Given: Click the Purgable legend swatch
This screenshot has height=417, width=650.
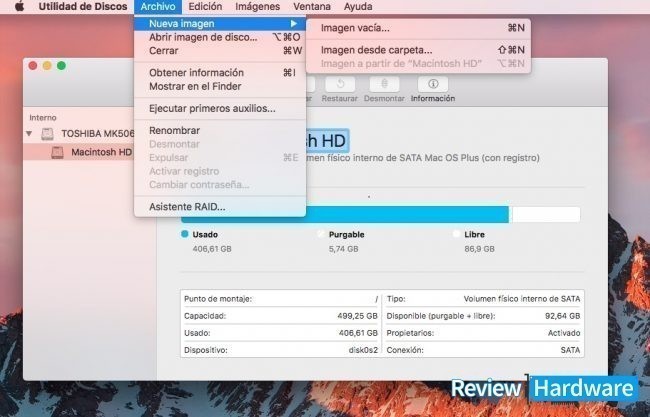Looking at the screenshot, I should [320, 234].
